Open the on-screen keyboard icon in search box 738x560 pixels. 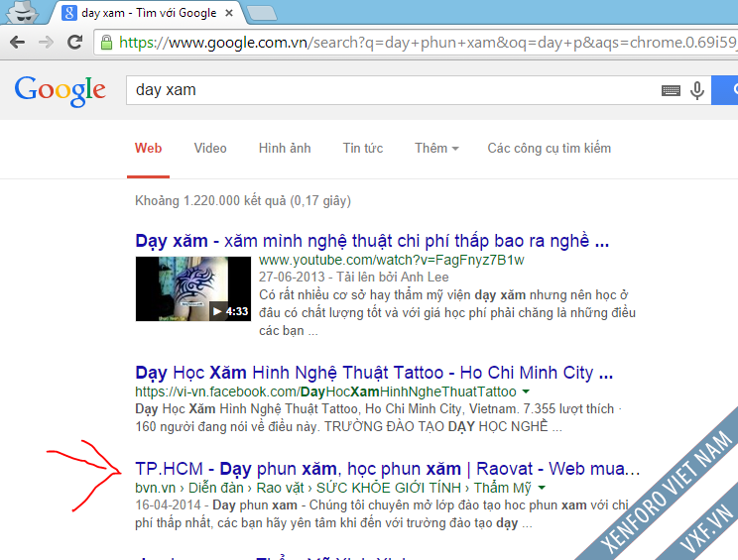(x=671, y=90)
